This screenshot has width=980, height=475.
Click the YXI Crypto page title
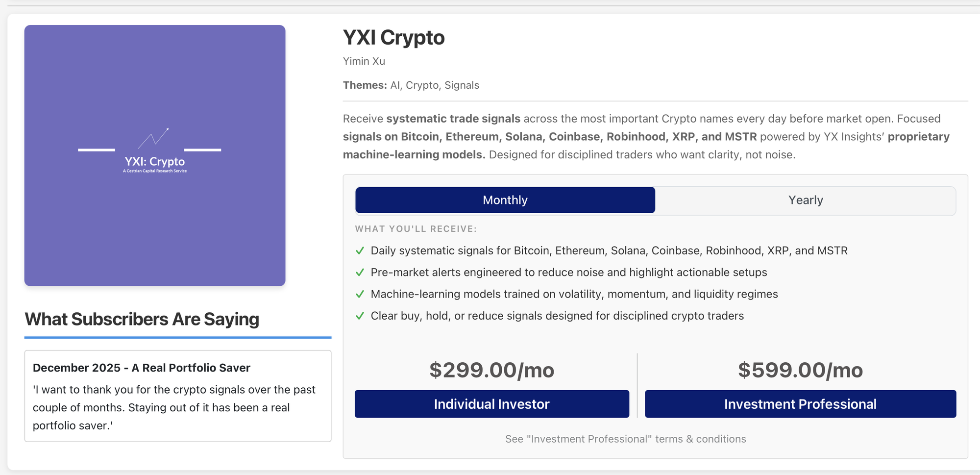point(393,38)
